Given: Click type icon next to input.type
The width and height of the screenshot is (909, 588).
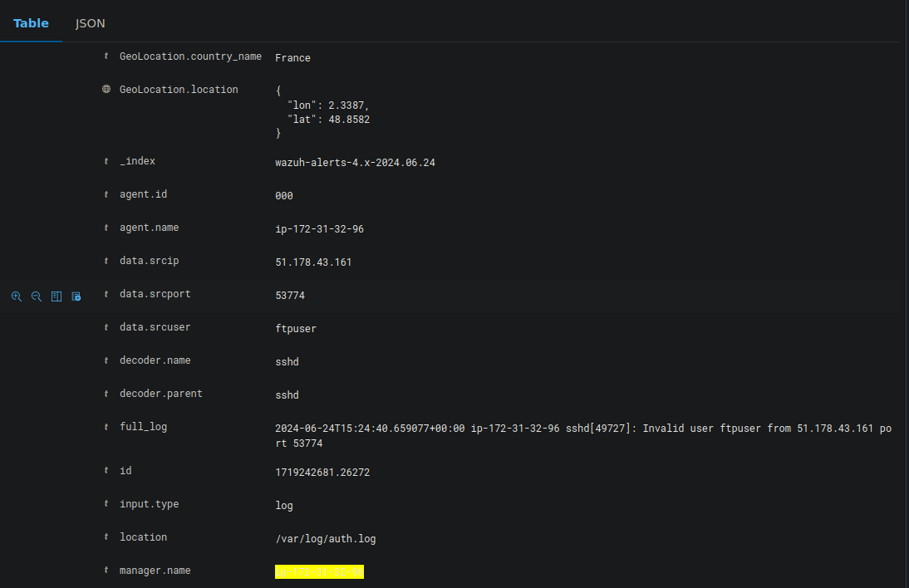Looking at the screenshot, I should click(106, 504).
